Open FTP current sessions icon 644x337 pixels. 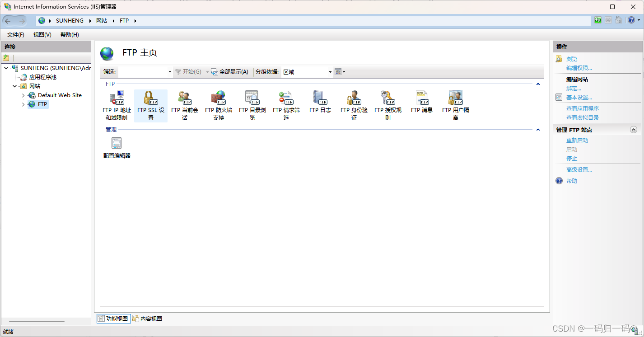click(185, 106)
